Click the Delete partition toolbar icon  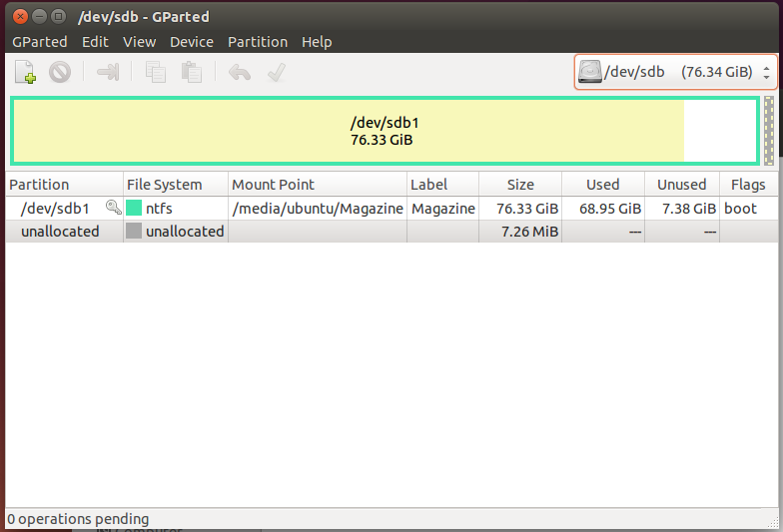(60, 72)
